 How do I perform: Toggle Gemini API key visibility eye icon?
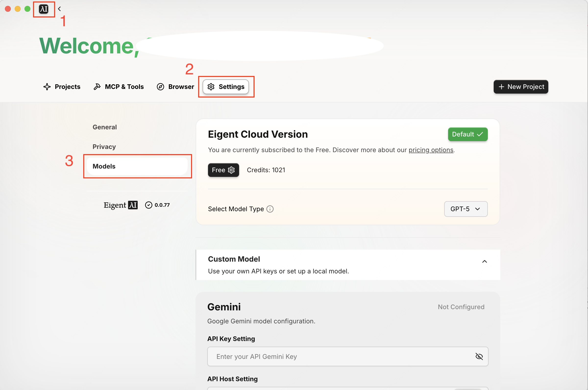pos(479,356)
